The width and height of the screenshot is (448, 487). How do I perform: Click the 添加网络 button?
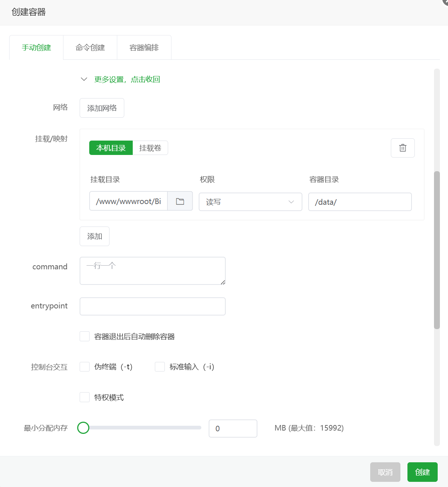(102, 108)
